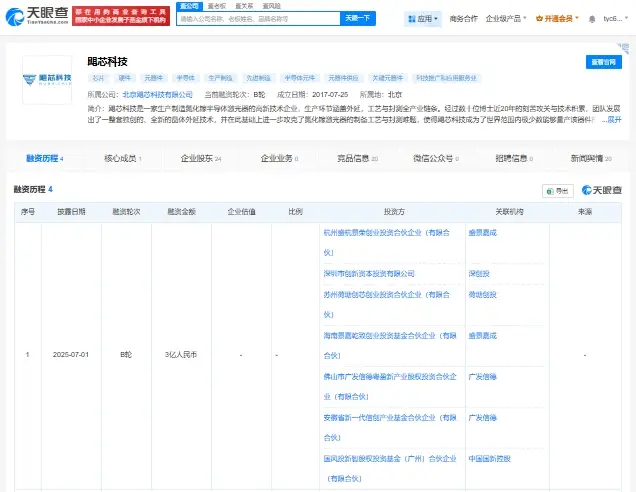The image size is (636, 492).
Task: Open related institution link in the 苏州 row
Action: [483, 295]
